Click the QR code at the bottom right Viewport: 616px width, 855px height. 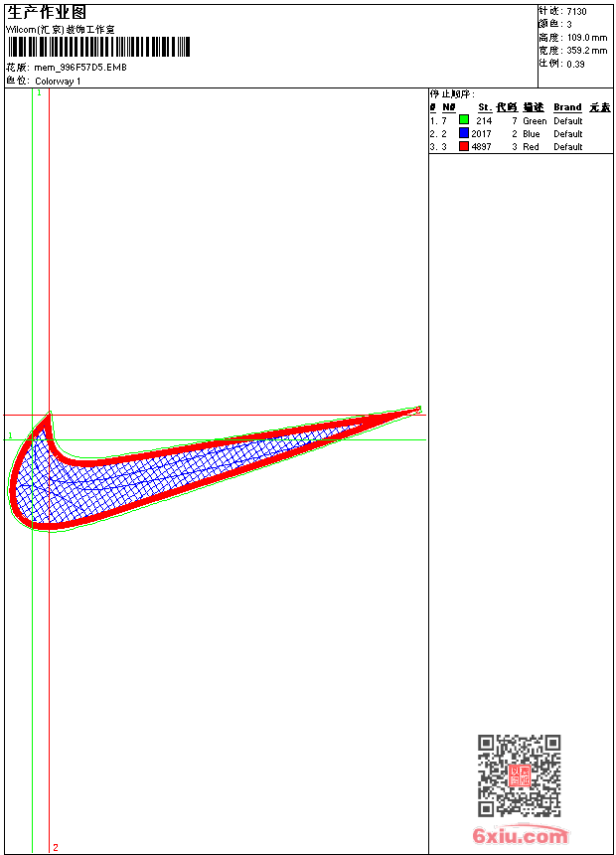click(x=520, y=775)
